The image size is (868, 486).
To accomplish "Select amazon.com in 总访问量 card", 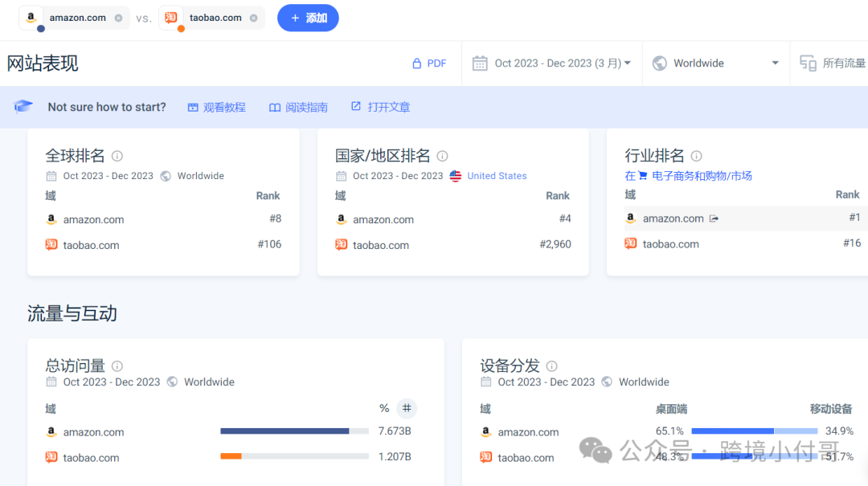I will [x=93, y=432].
